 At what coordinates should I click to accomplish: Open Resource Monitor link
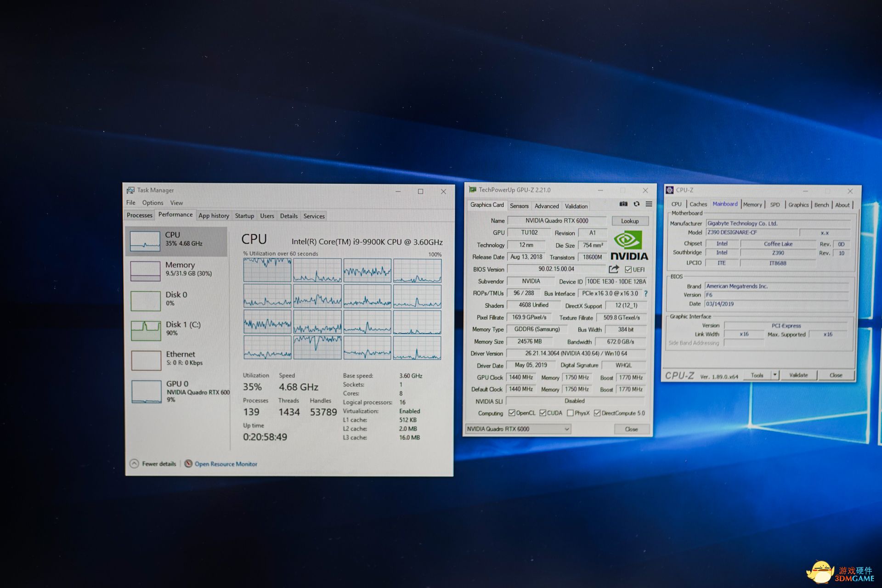[221, 464]
